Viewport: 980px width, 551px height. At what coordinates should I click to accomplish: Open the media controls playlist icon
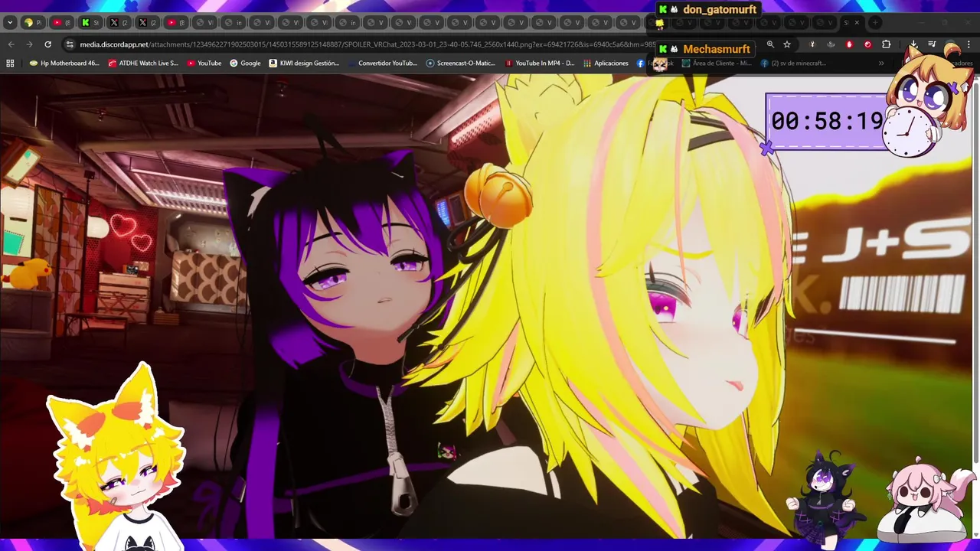932,44
